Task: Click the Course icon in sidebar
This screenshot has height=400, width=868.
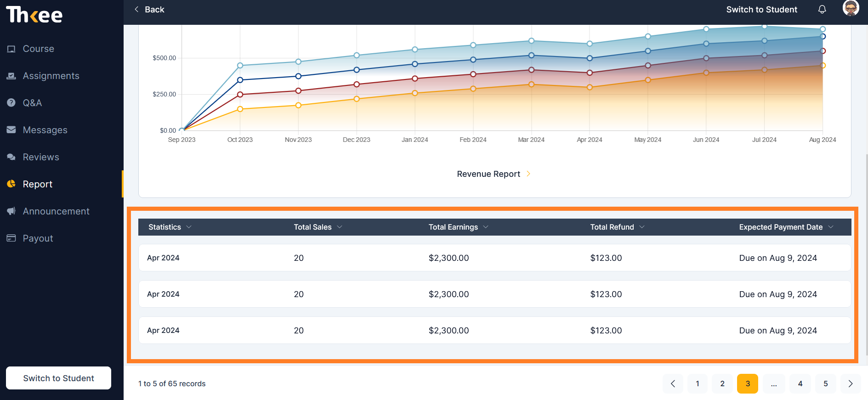Action: [x=11, y=49]
